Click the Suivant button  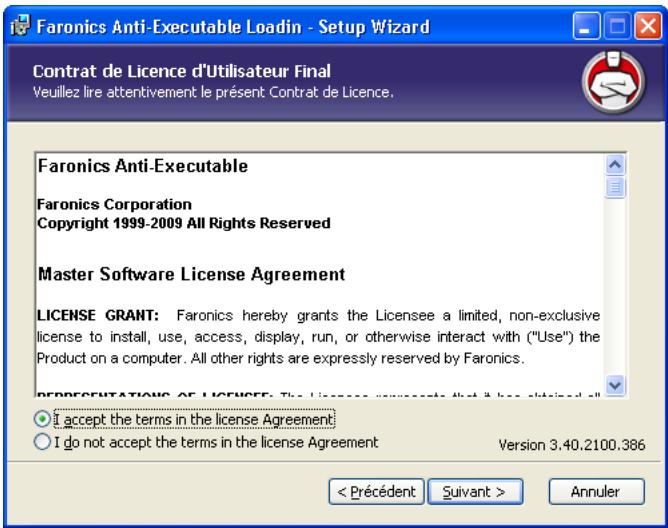click(x=475, y=492)
